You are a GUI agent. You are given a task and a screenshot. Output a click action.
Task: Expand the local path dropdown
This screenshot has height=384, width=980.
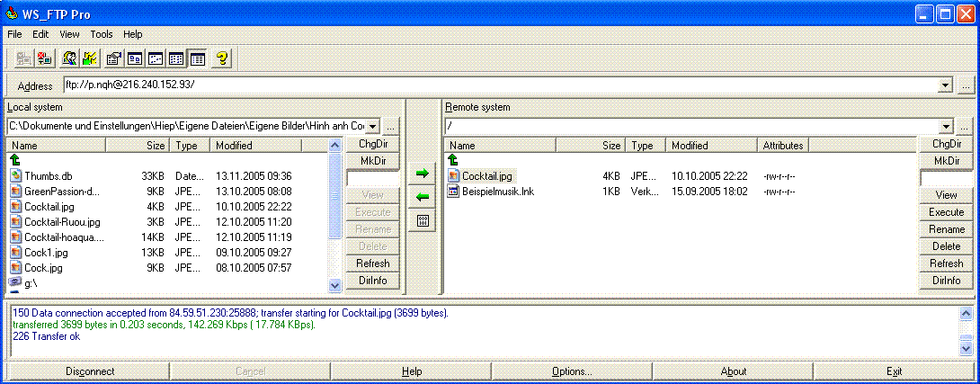[372, 126]
